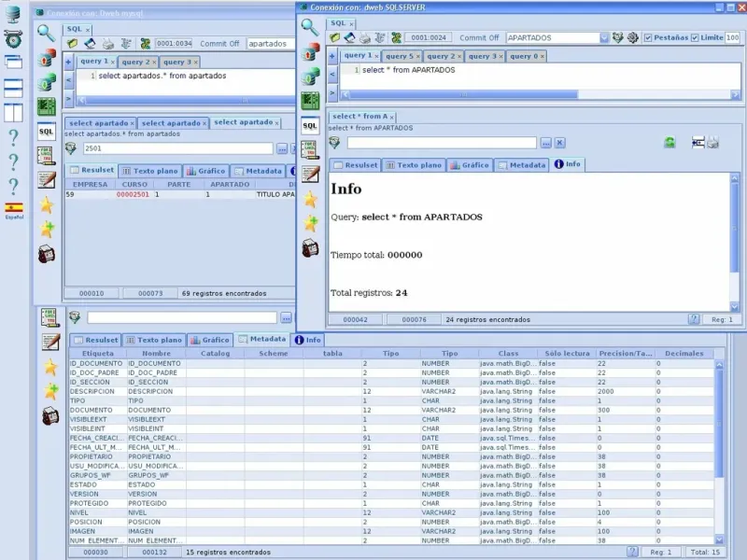Click the '<' previous button in SQLSERVER editor
747x560 pixels.
[332, 74]
